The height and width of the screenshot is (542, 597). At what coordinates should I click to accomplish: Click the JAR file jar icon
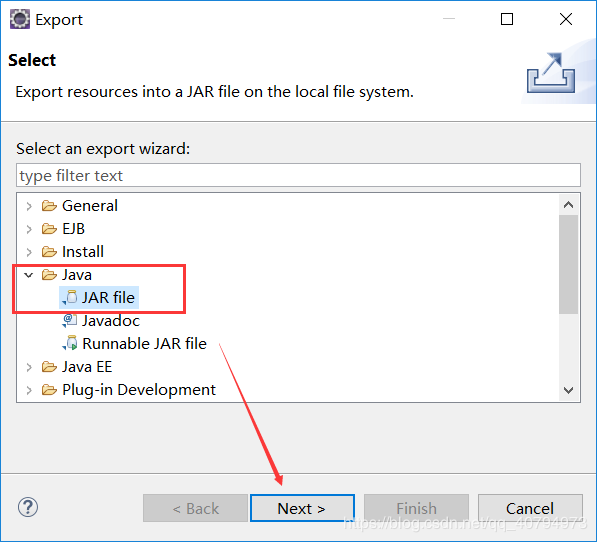70,297
